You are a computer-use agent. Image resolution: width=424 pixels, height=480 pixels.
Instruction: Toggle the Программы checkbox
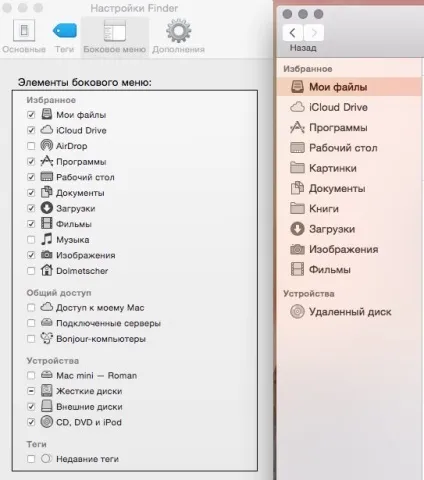[31, 162]
